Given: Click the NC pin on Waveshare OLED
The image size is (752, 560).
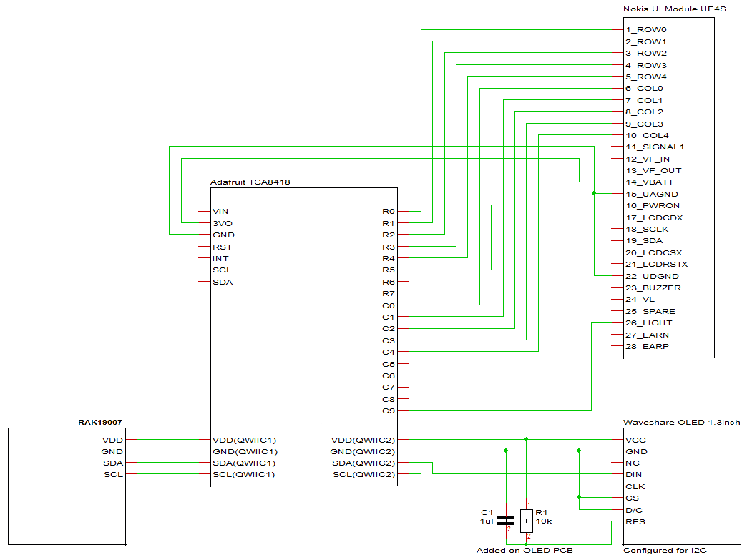Looking at the screenshot, I should [x=632, y=463].
